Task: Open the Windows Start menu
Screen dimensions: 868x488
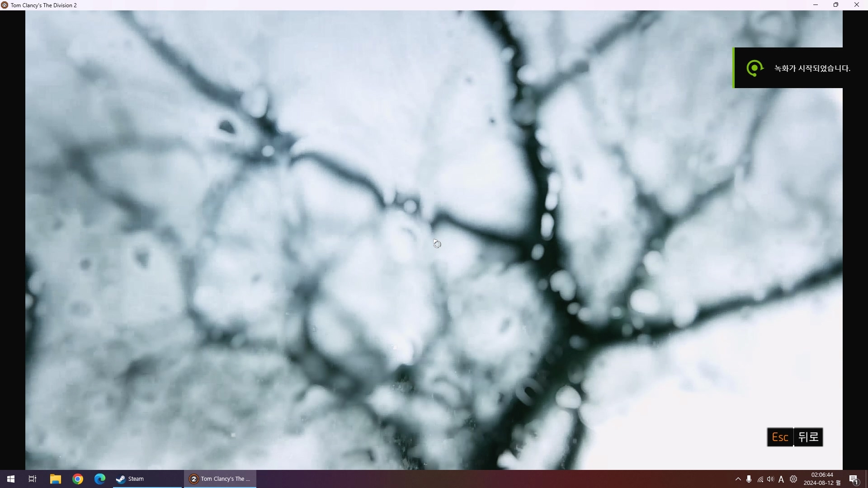Action: (x=11, y=479)
